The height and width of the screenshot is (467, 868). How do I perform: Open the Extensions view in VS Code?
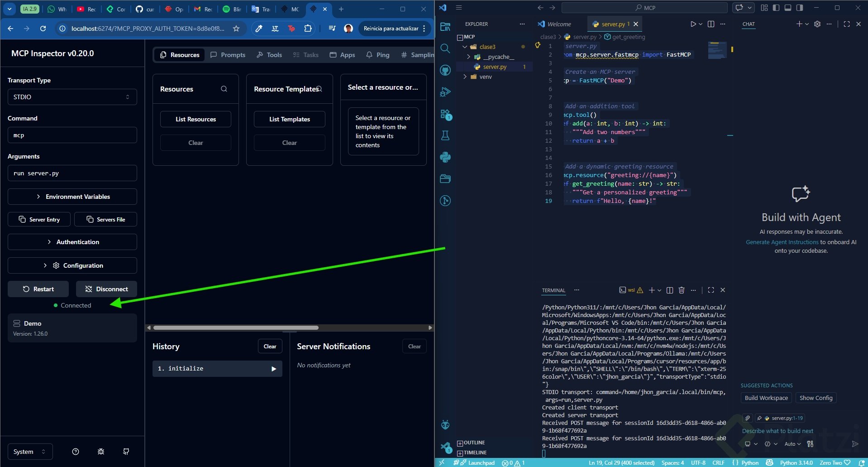(446, 115)
